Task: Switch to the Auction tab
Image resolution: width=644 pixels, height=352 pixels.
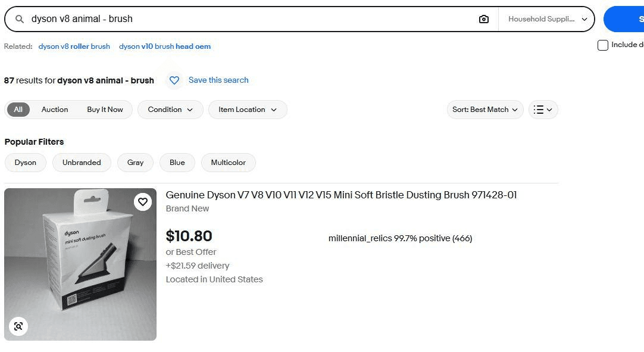Action: (x=55, y=110)
